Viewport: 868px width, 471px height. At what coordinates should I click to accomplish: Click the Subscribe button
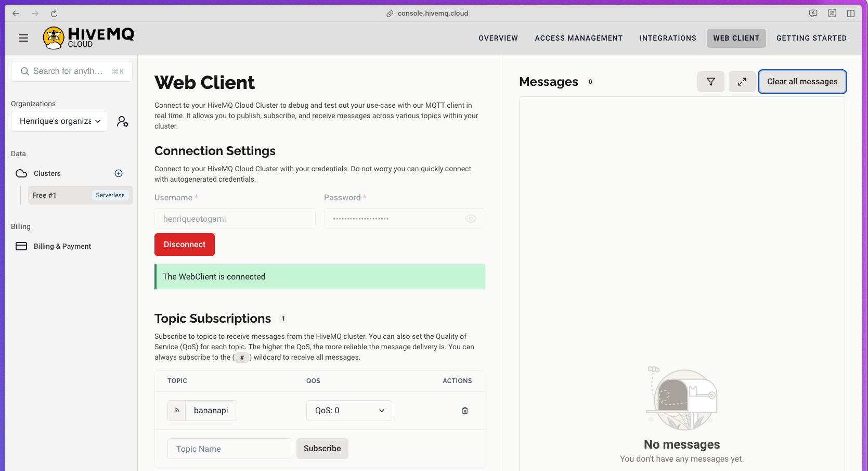322,449
